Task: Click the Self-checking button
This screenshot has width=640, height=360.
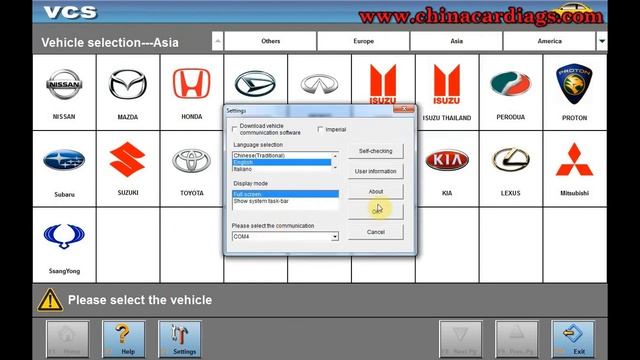Action: pyautogui.click(x=376, y=151)
